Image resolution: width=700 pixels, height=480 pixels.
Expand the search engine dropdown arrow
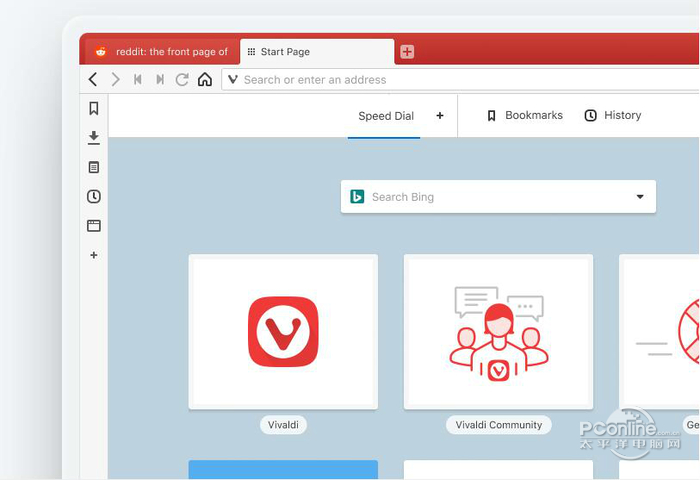pyautogui.click(x=640, y=196)
